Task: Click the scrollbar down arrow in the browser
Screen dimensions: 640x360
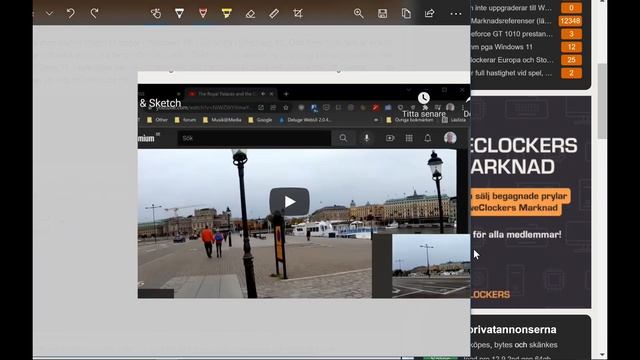Action: point(603,355)
